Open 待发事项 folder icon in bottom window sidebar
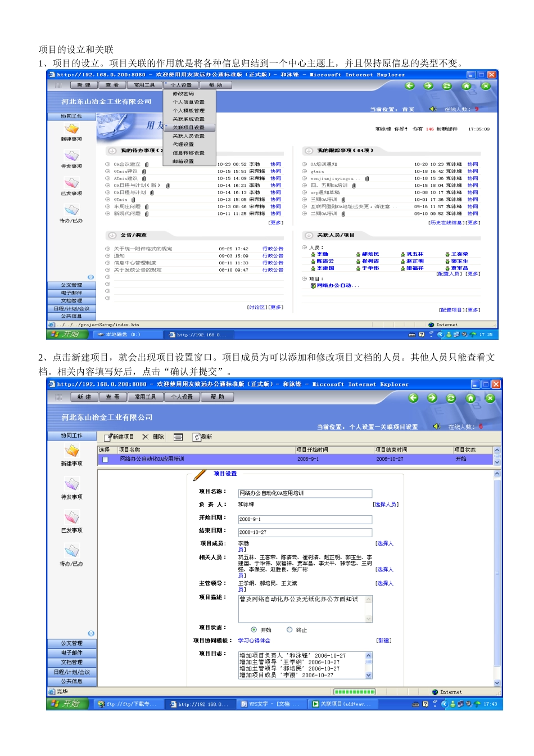 click(x=72, y=484)
